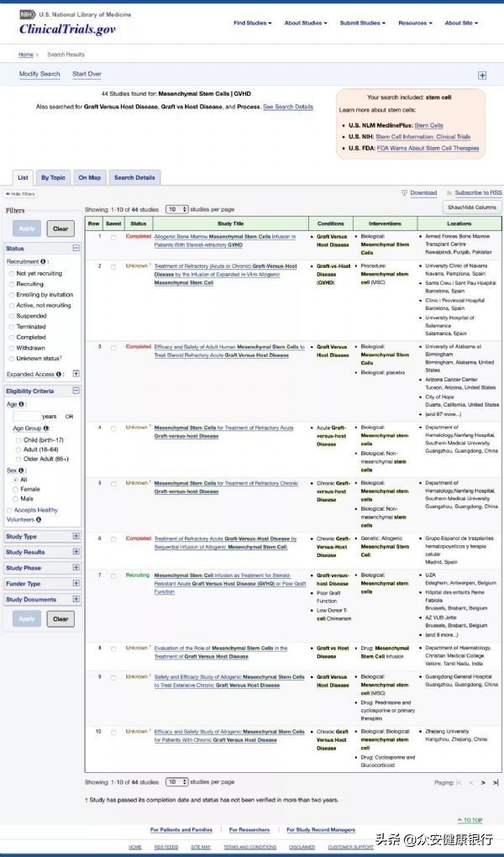Open Age Group info icon

tap(46, 428)
